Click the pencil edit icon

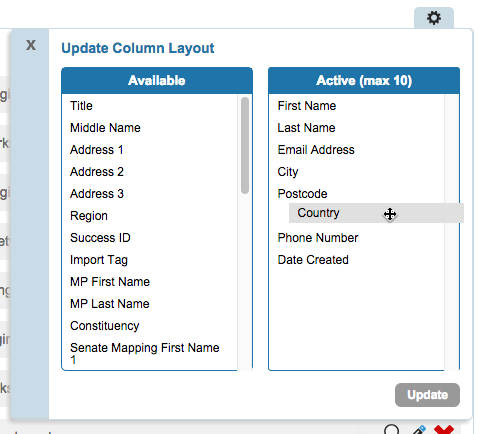[x=419, y=429]
